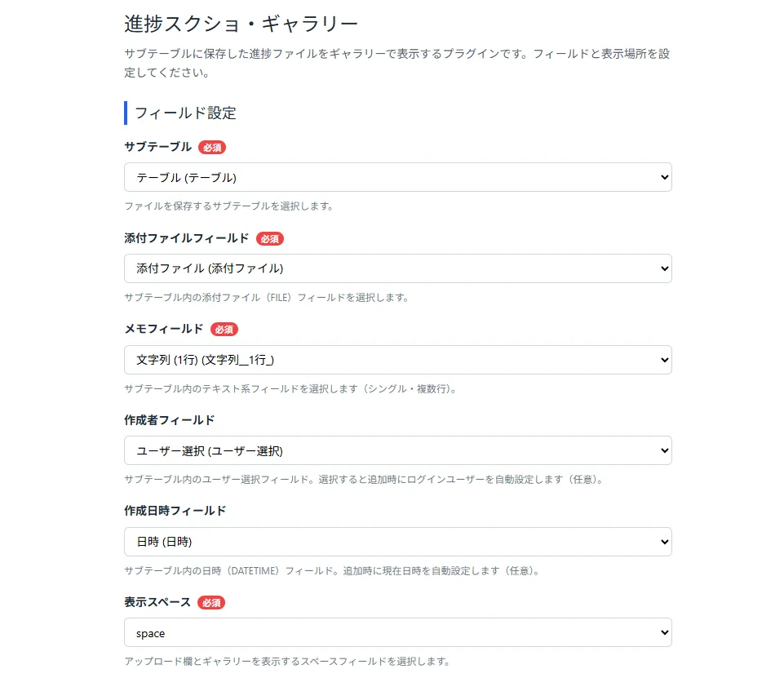Click the 必須 badge next to サブテーブル
This screenshot has width=784, height=678.
pyautogui.click(x=211, y=148)
